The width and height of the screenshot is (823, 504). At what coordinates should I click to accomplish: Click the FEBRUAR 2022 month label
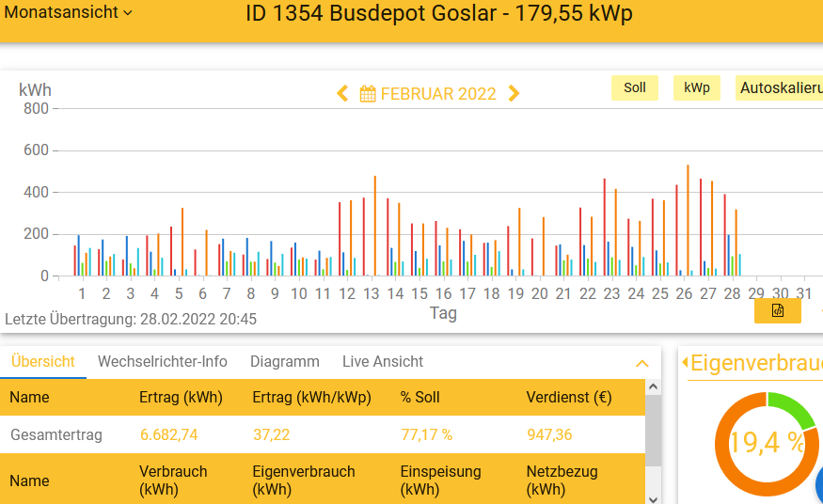438,94
